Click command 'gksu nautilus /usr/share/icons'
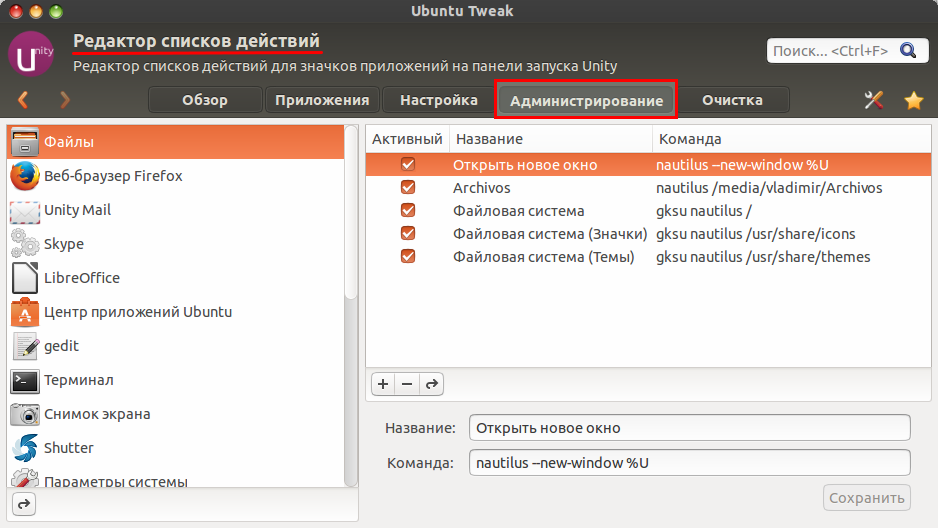The image size is (938, 528). [756, 234]
